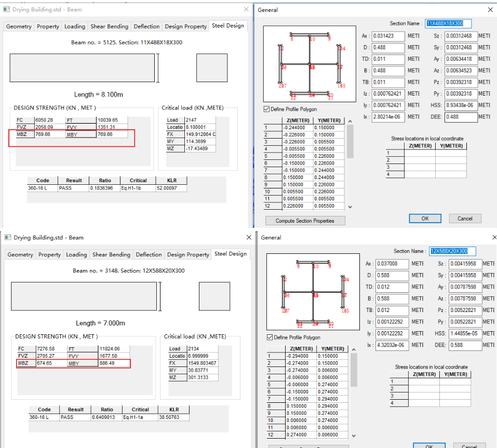The height and width of the screenshot is (448, 497).
Task: Click first Stress locations Z cell for 12X588X20X300
Action: 423,382
